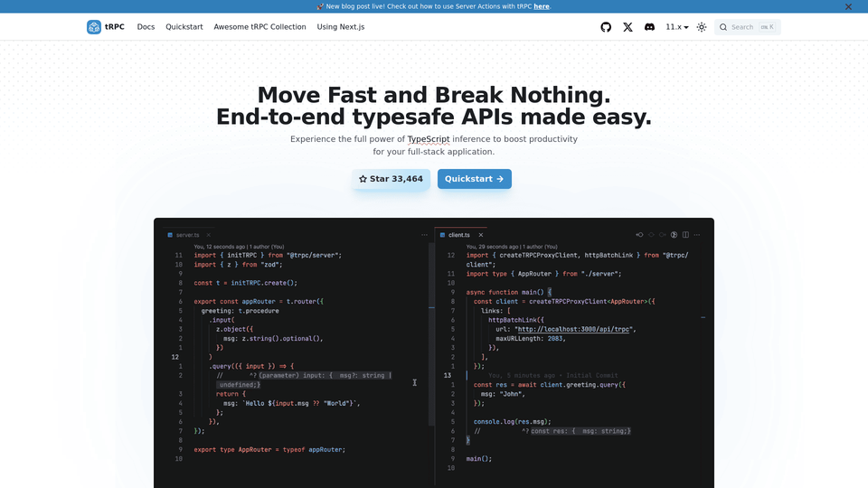Image resolution: width=868 pixels, height=488 pixels.
Task: Open server.ts pane more actions ellipsis
Action: click(x=425, y=235)
